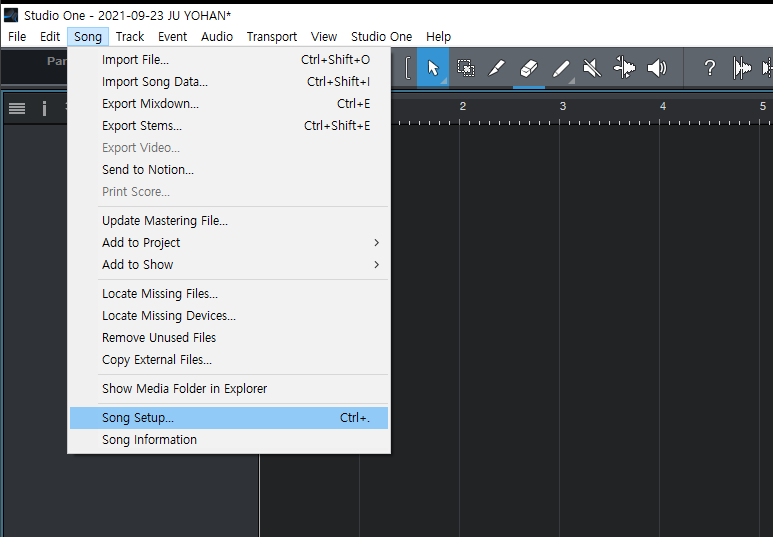The image size is (773, 537).
Task: Select Export Mixdown...
Action: click(x=229, y=104)
